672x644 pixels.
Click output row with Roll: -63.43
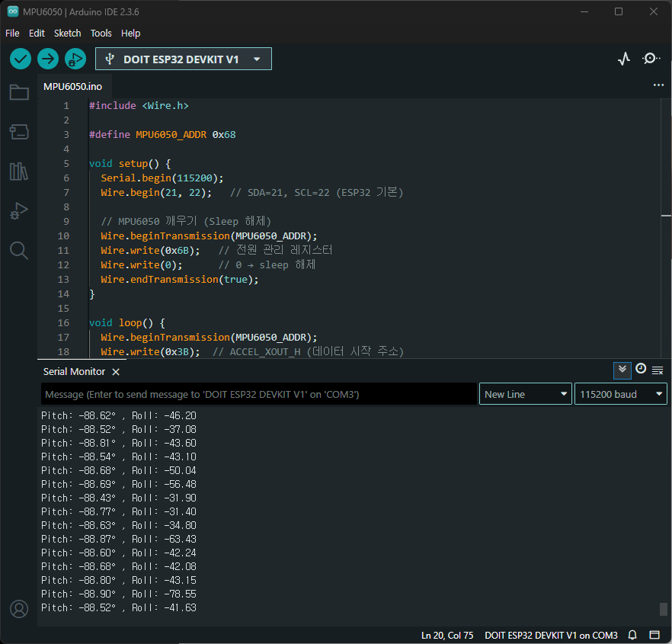tap(119, 539)
